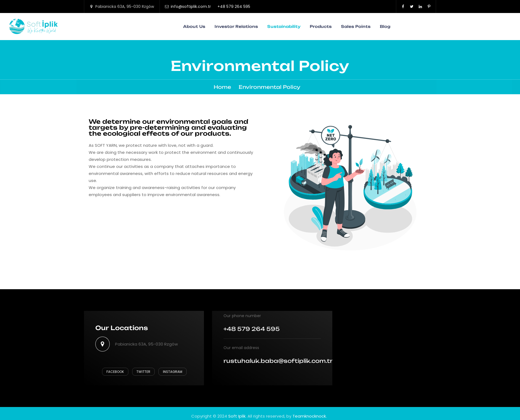Go to Sales Points page

(x=356, y=27)
